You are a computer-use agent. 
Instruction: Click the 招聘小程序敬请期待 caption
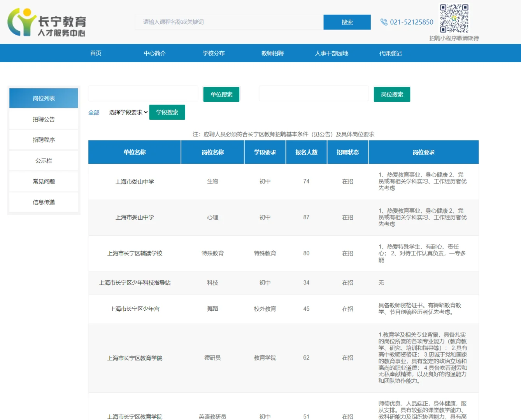coord(454,38)
